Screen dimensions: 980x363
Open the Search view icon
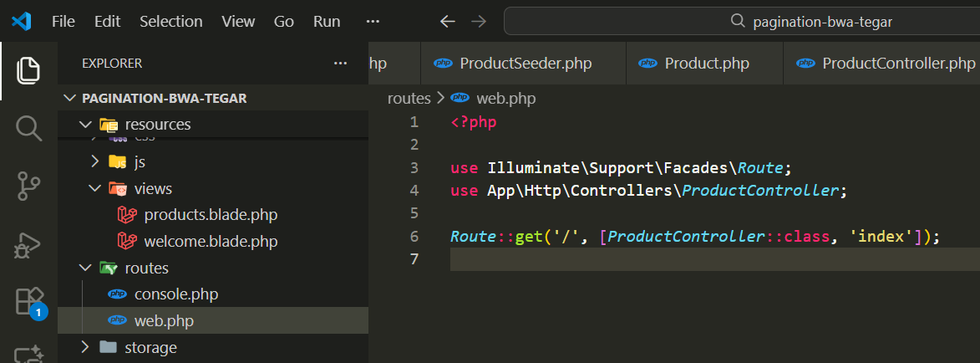28,128
